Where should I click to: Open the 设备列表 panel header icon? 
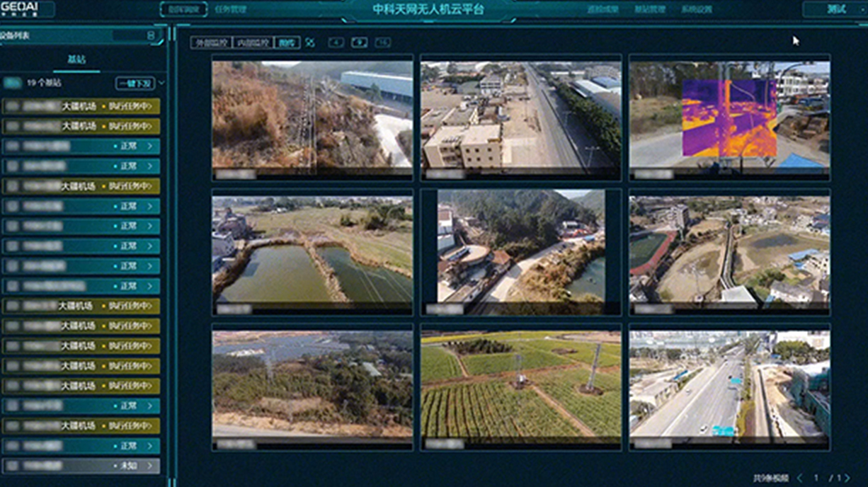point(149,34)
